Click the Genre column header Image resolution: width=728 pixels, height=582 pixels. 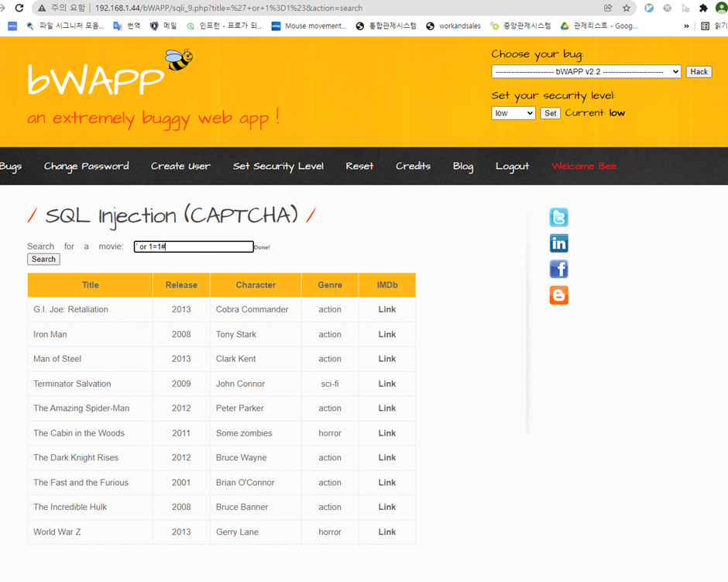330,285
